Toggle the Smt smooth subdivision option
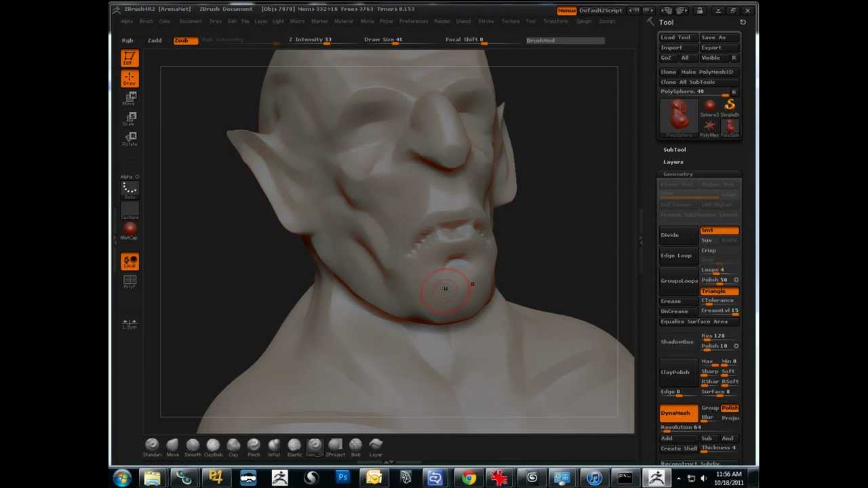The image size is (868, 488). (x=719, y=230)
